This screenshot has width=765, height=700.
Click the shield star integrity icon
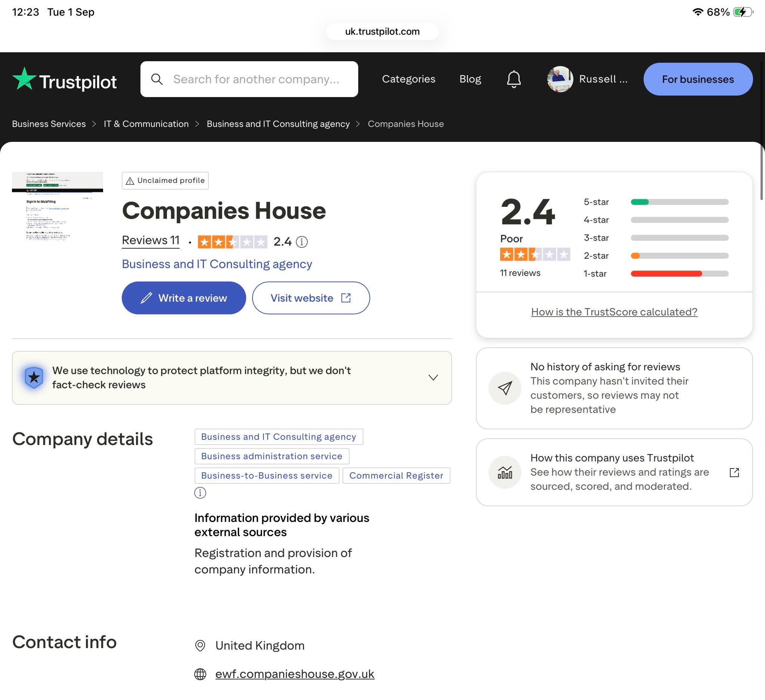click(x=34, y=378)
